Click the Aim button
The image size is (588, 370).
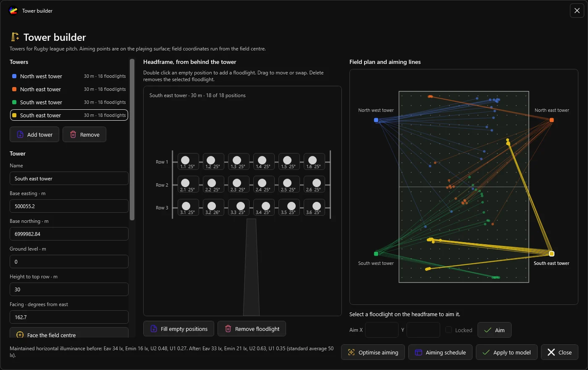[494, 330]
